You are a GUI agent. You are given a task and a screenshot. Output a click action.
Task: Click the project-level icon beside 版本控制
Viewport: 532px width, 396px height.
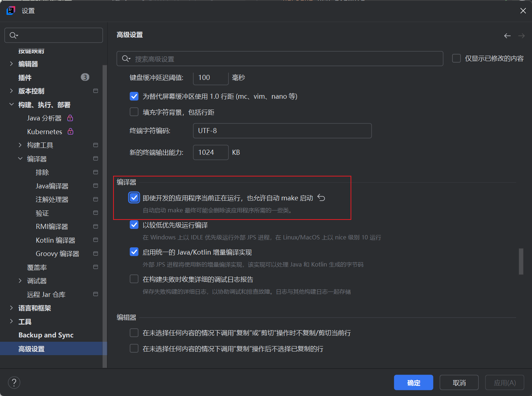tap(95, 91)
